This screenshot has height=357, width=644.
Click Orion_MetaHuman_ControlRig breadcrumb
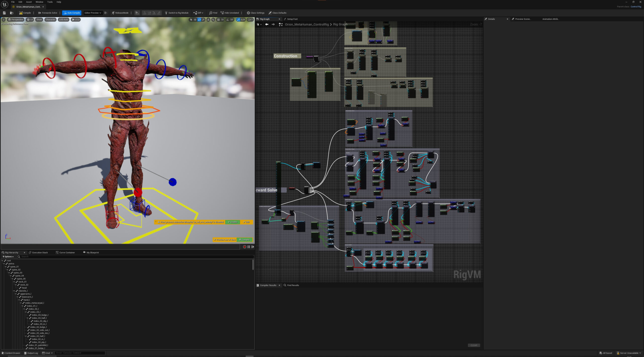tap(307, 24)
